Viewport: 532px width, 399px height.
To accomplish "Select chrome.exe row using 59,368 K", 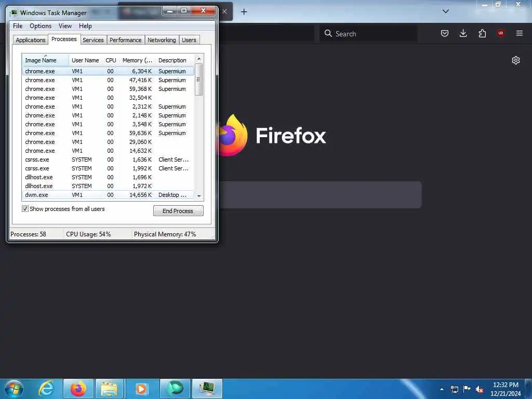I will click(108, 89).
